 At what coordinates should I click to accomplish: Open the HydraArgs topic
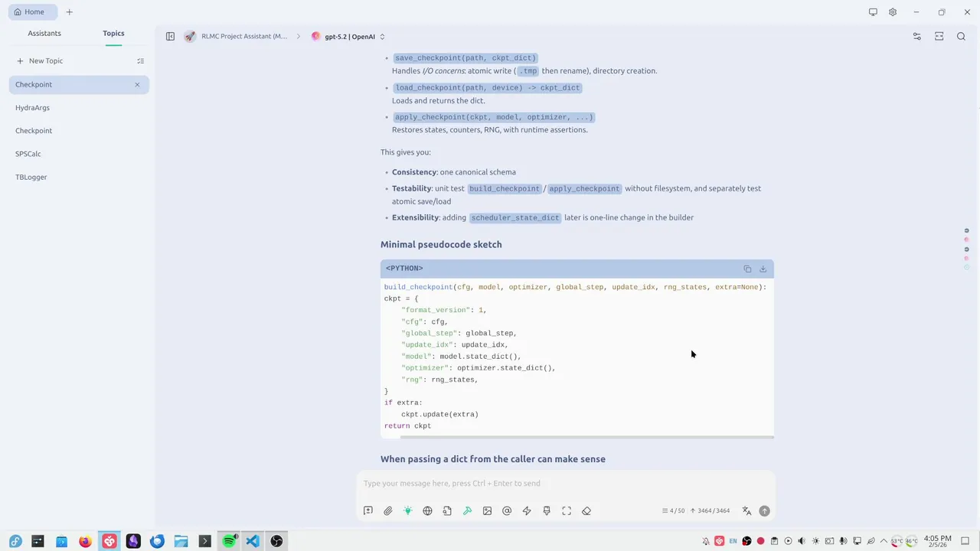pos(79,108)
